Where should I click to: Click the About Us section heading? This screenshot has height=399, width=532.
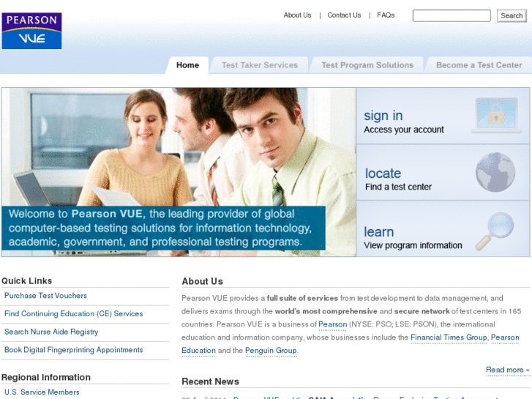(202, 281)
